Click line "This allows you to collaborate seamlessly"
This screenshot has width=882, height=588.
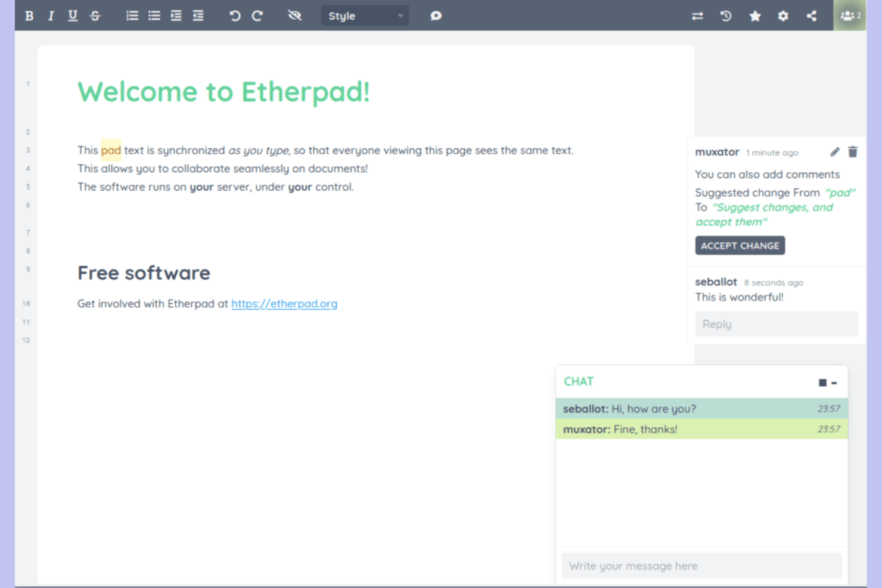click(x=222, y=169)
